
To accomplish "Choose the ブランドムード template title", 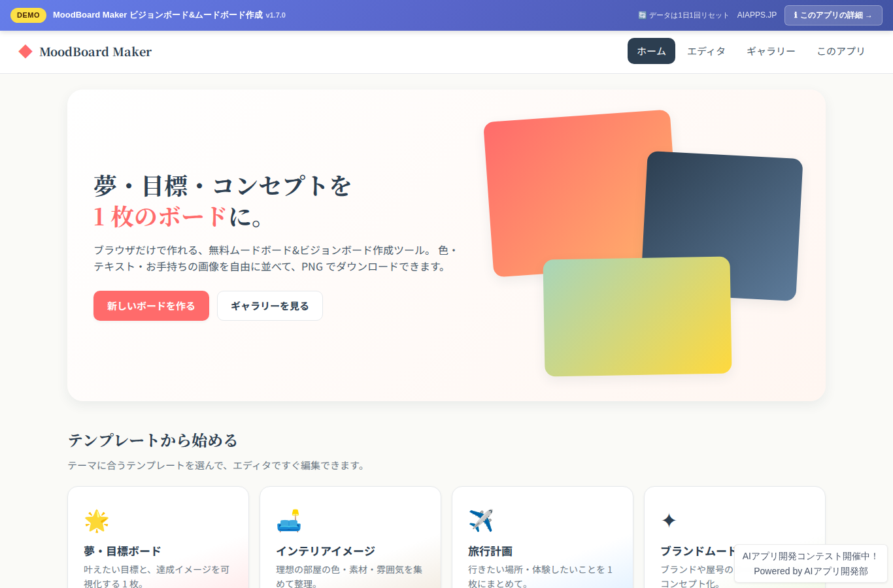I will 698,551.
